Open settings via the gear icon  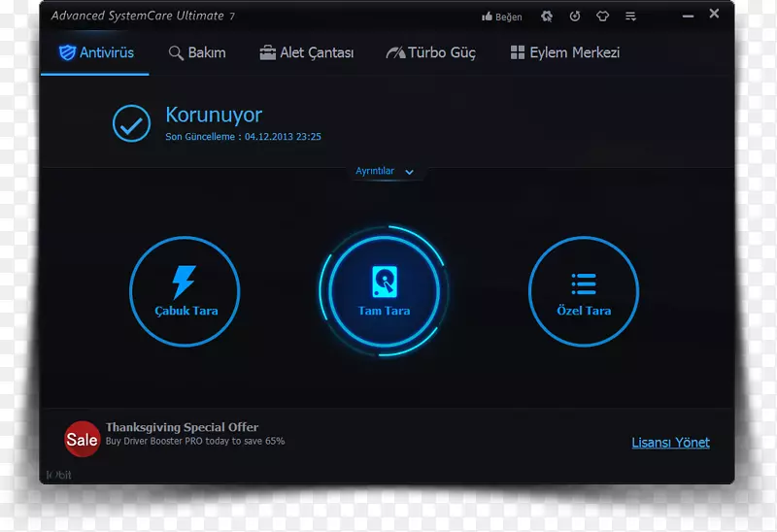tap(547, 17)
